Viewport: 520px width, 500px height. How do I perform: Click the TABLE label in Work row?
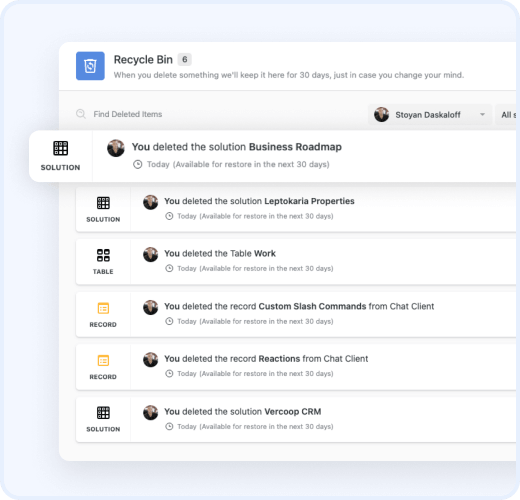[x=103, y=272]
